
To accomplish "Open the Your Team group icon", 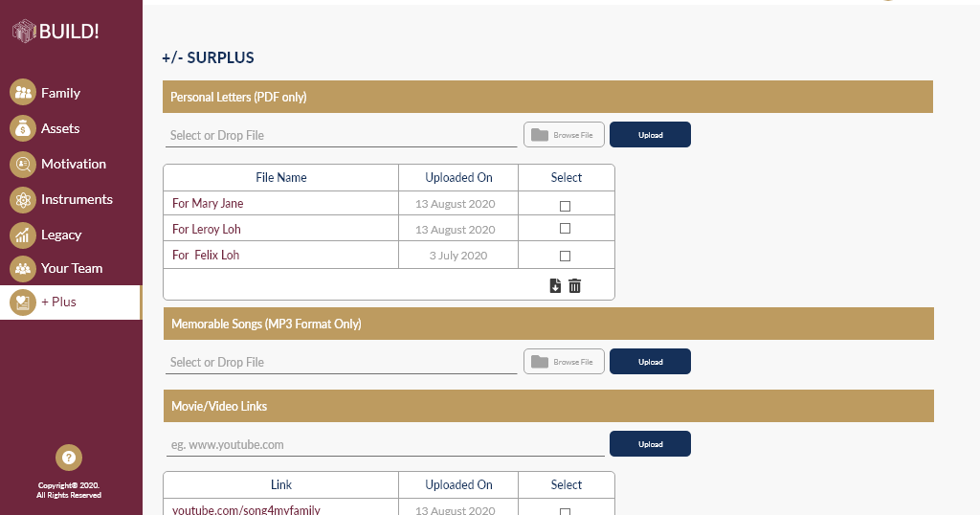I will coord(23,268).
